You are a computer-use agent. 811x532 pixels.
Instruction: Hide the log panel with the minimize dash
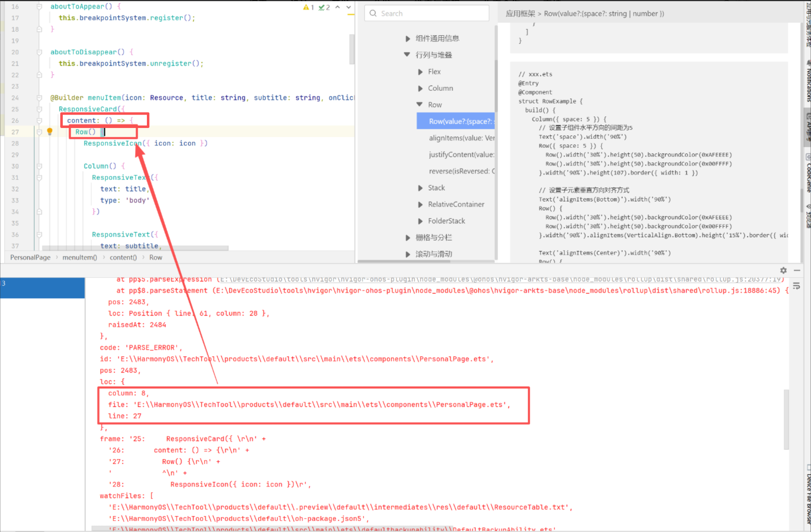pos(797,270)
